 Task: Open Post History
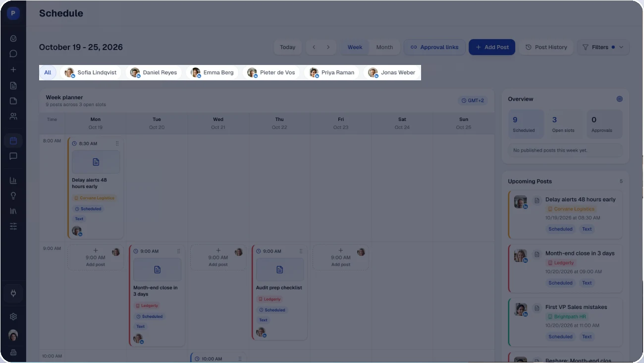pos(546,47)
